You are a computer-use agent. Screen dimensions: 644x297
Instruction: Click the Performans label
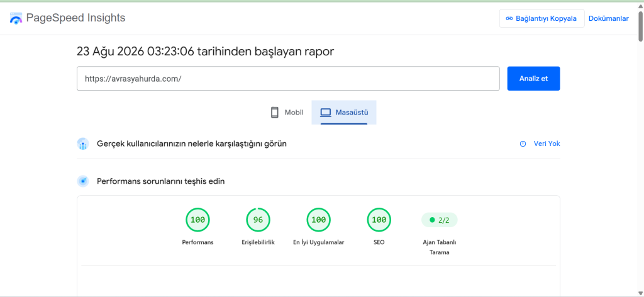click(x=197, y=242)
